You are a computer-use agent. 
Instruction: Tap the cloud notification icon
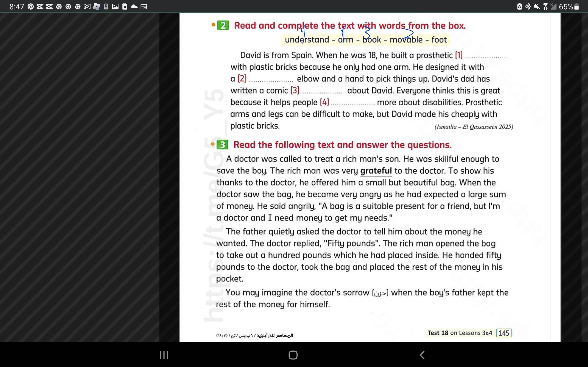134,7
